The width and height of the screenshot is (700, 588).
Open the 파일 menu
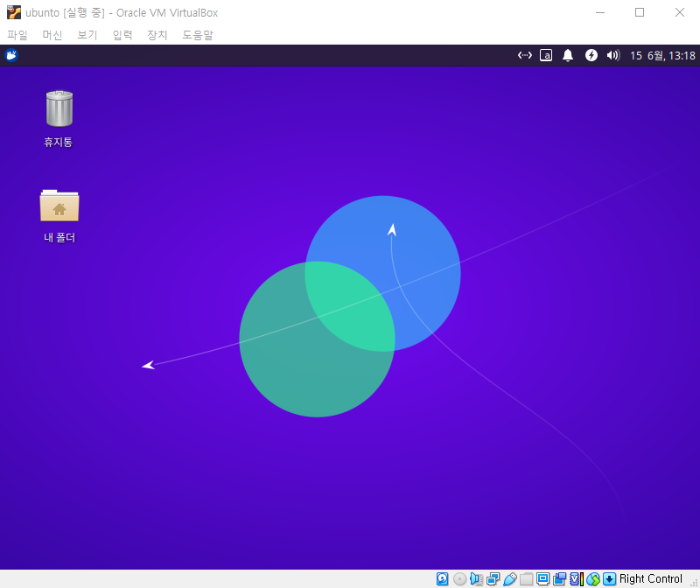pyautogui.click(x=17, y=35)
